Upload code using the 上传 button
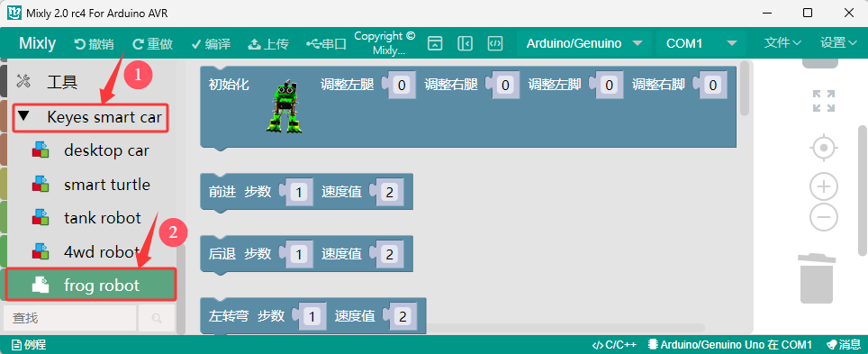The height and width of the screenshot is (354, 868). click(268, 44)
